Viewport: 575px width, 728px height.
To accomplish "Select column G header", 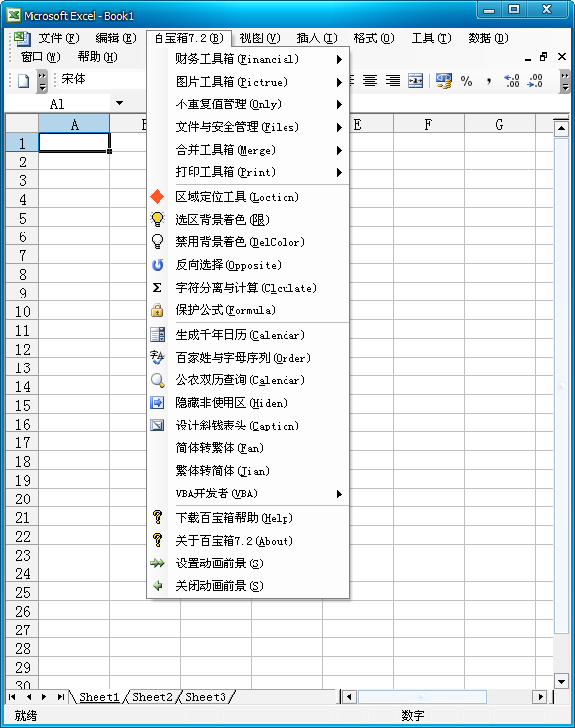I will coord(499,124).
